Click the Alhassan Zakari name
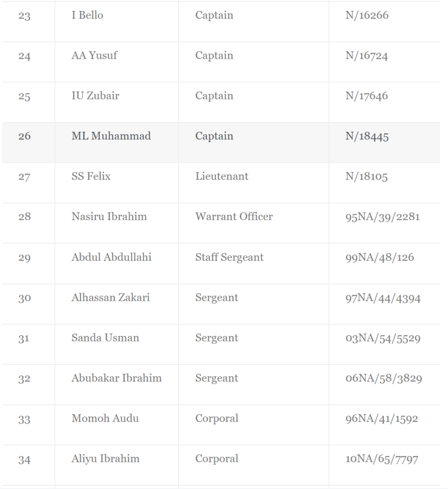The width and height of the screenshot is (448, 489). [x=111, y=298]
